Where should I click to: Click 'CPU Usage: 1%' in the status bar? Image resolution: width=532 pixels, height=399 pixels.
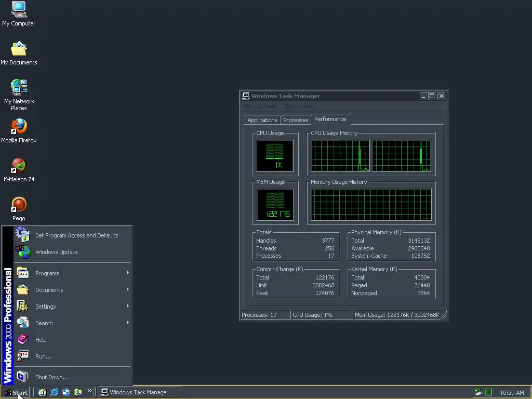point(322,315)
